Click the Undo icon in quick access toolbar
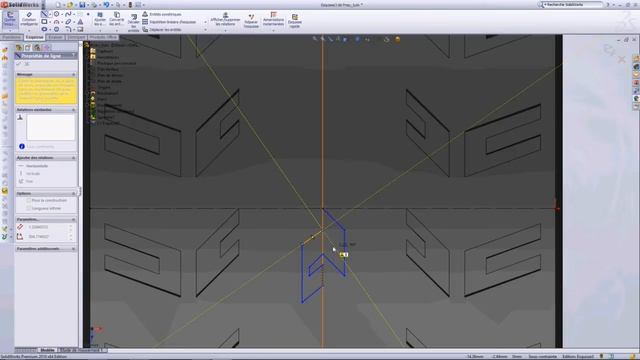Viewport: 640px width, 360px height. [x=106, y=5]
